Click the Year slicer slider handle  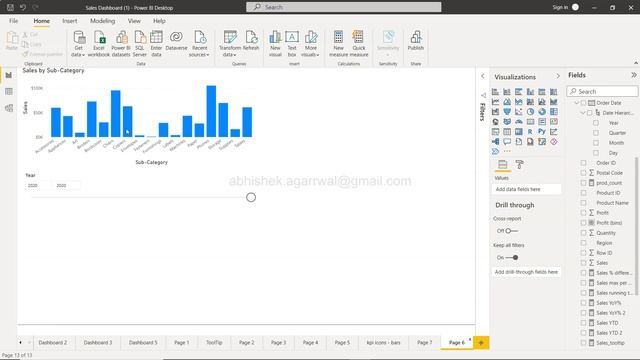tap(251, 198)
